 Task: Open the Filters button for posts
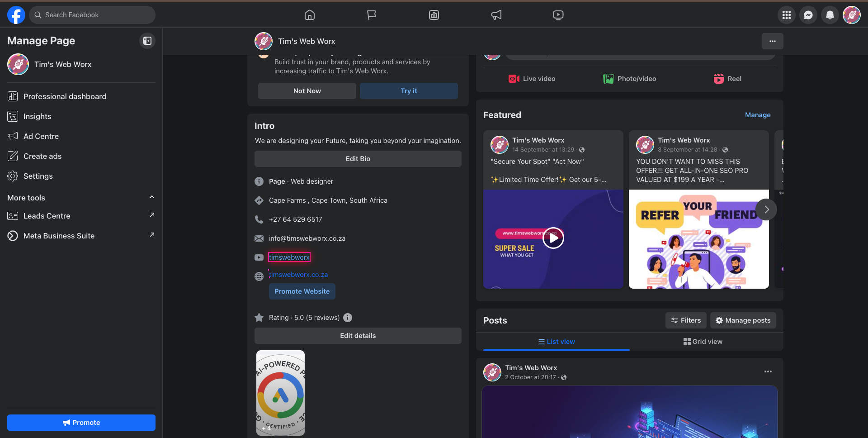click(686, 320)
